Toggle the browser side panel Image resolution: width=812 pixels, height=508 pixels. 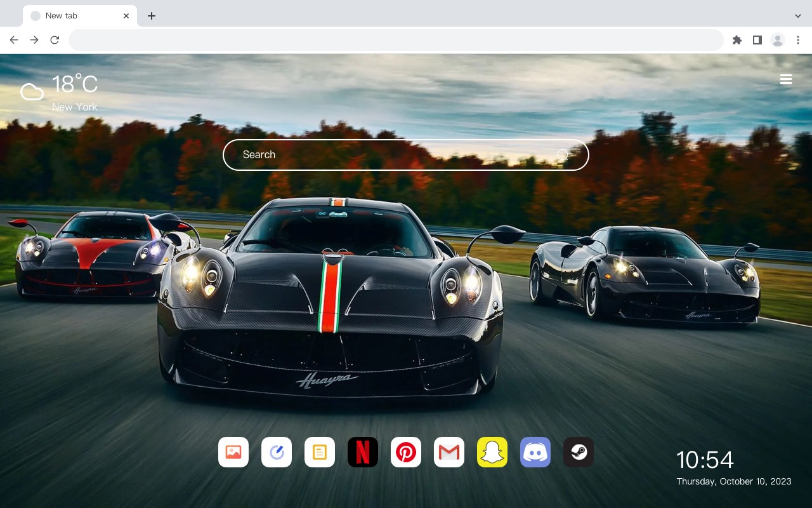(x=757, y=40)
